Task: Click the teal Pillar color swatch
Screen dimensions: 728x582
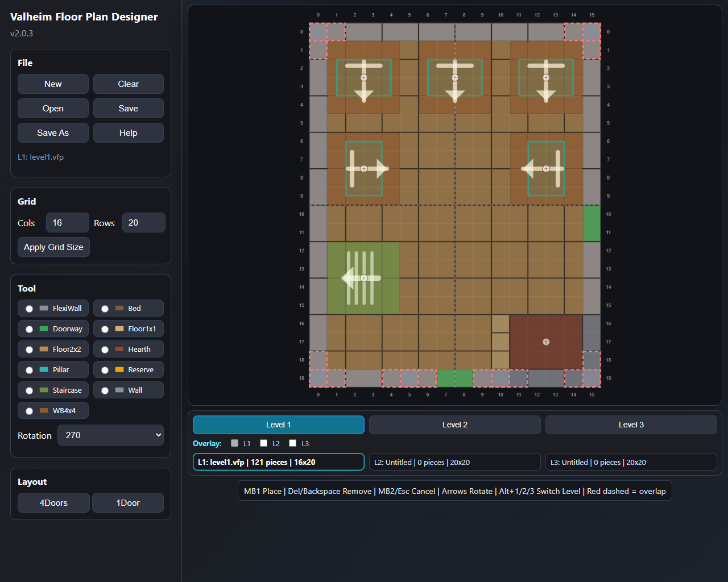Action: [x=44, y=369]
